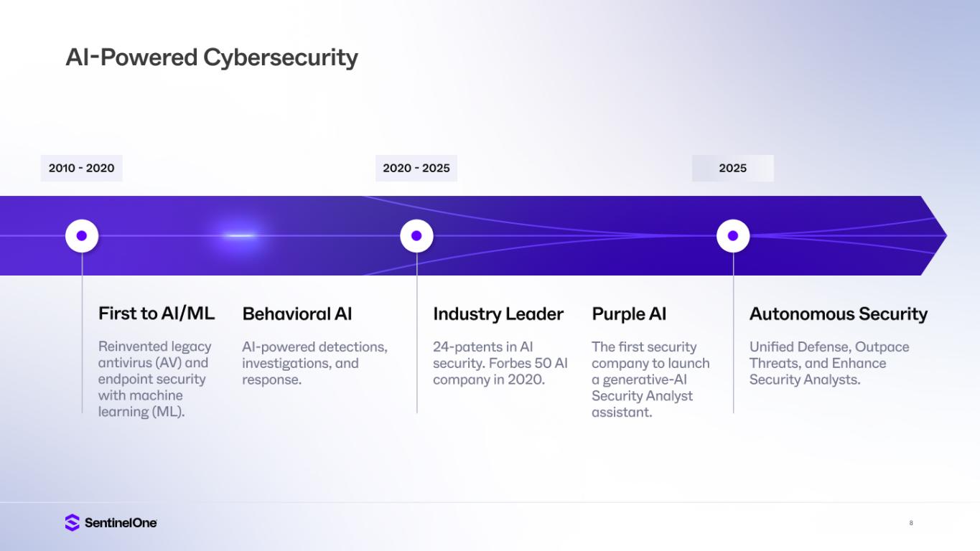Click the AI-Powered Cybersecurity slide title

pyautogui.click(x=212, y=57)
